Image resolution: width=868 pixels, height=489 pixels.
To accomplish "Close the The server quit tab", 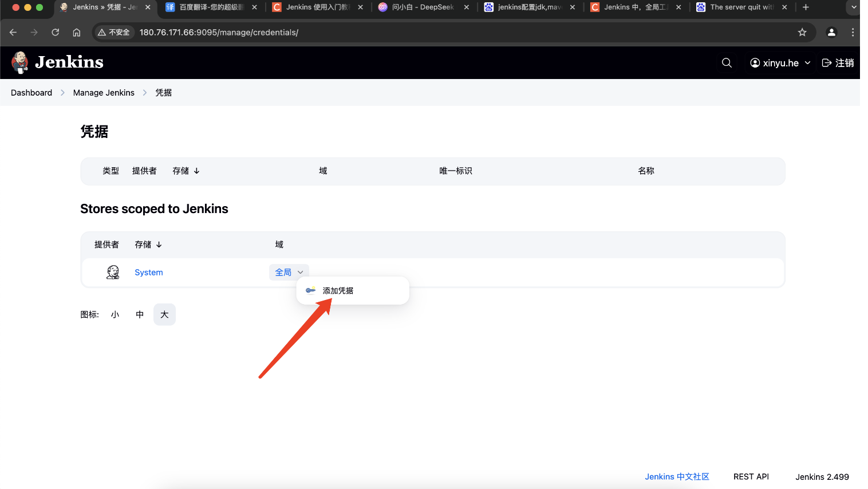I will point(784,7).
